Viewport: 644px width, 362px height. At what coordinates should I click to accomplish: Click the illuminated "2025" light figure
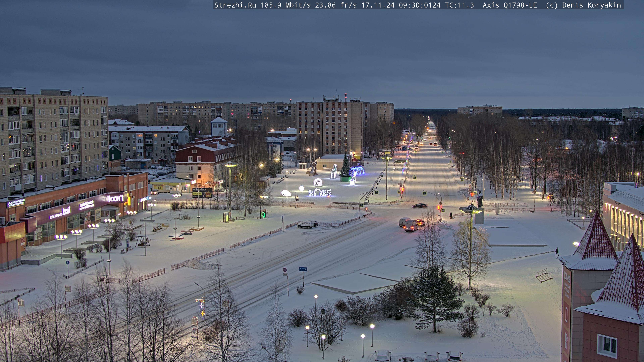320,192
